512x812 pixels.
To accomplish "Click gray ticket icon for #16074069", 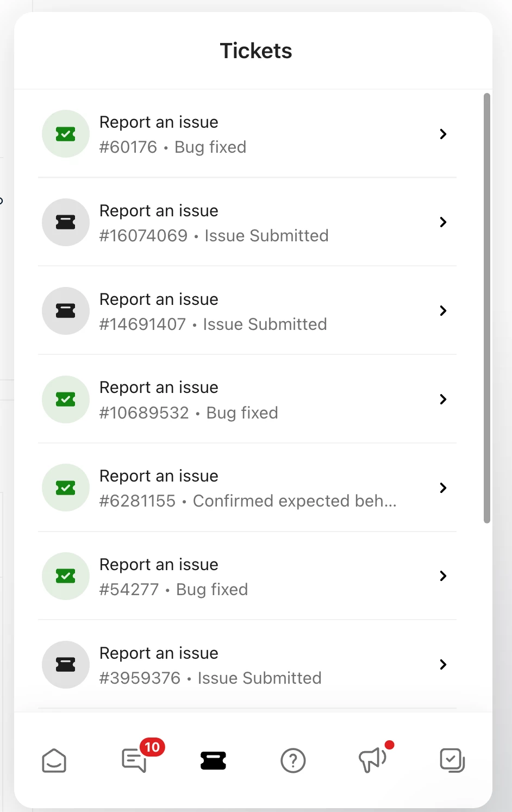I will [x=66, y=222].
